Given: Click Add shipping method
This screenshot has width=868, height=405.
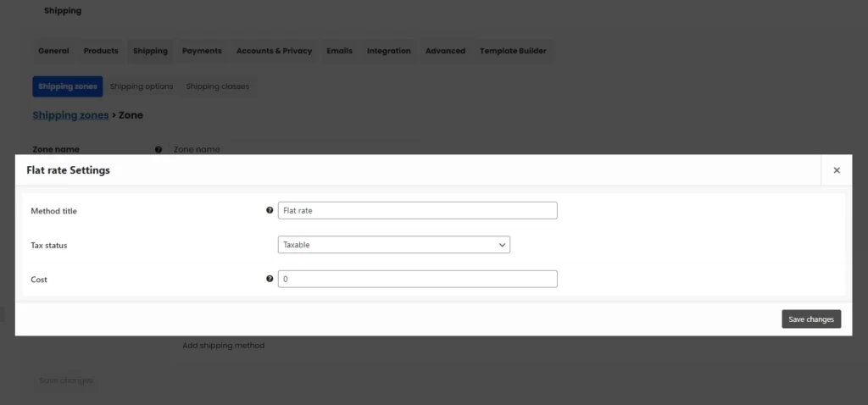Looking at the screenshot, I should pos(224,345).
